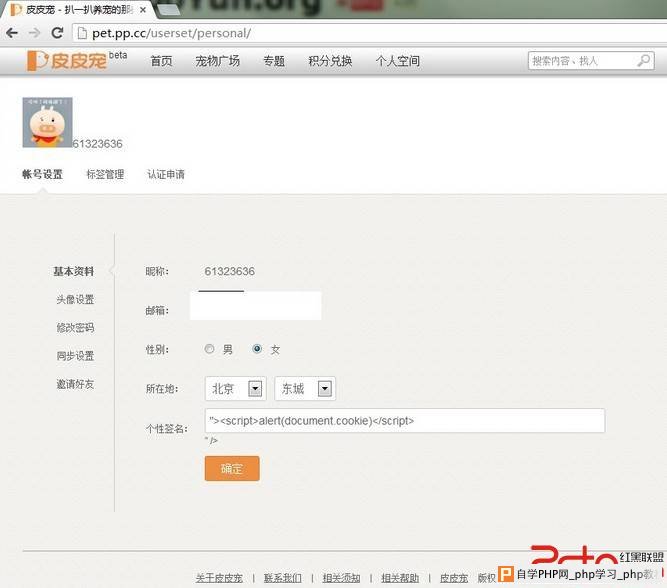Switch to the 标签管理 tab

point(105,174)
